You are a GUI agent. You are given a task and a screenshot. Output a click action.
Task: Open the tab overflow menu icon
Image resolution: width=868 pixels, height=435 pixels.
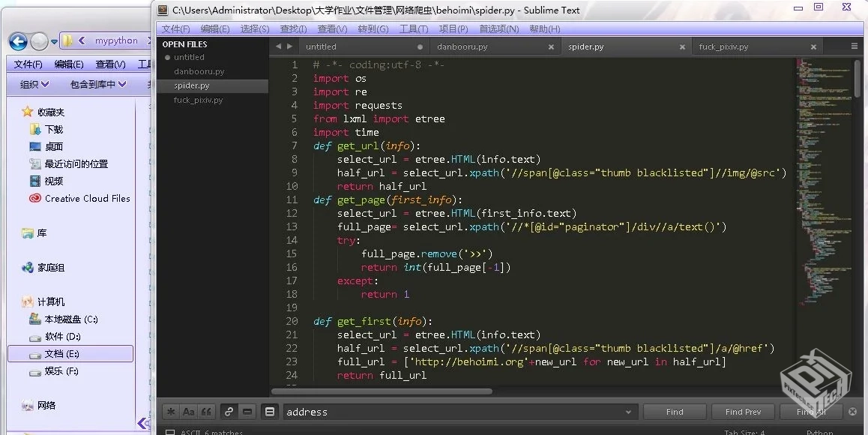coord(855,46)
